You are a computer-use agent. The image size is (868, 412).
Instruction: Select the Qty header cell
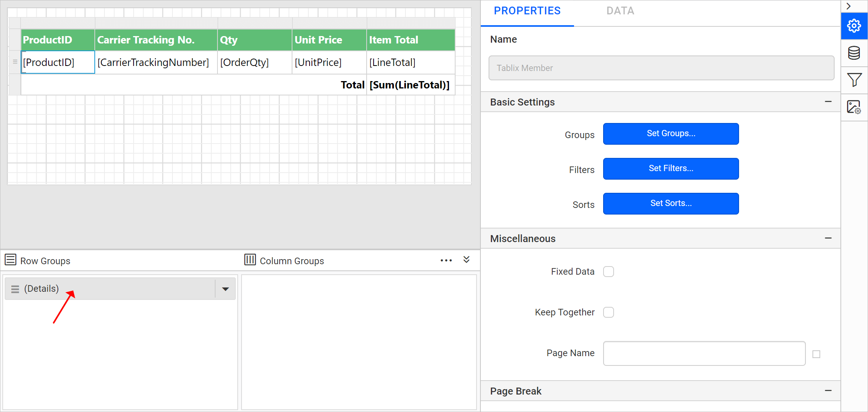click(x=255, y=40)
